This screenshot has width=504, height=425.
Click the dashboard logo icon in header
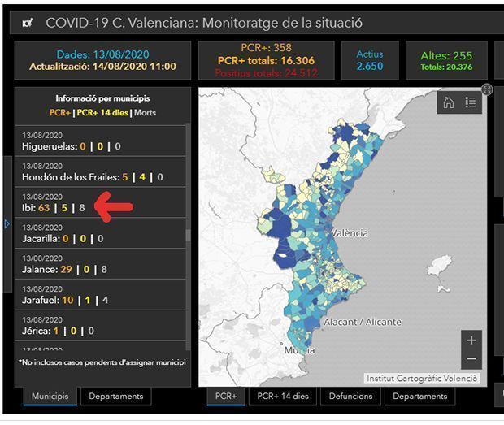[28, 24]
